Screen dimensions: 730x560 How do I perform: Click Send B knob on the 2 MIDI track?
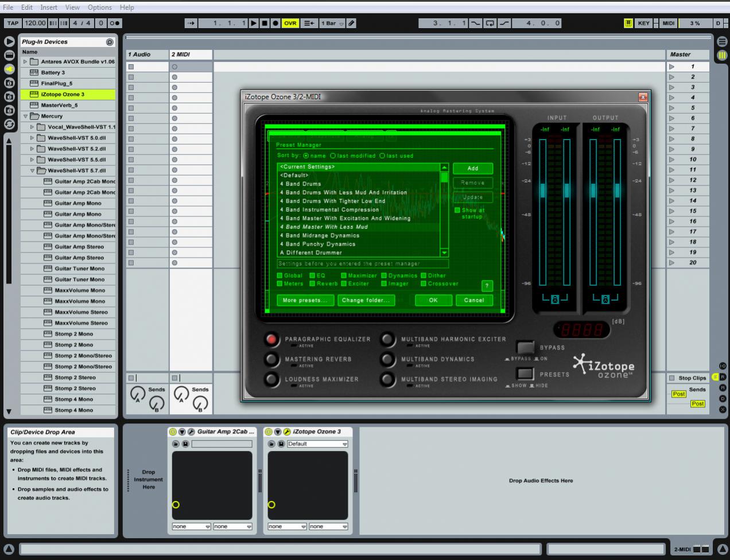click(200, 405)
